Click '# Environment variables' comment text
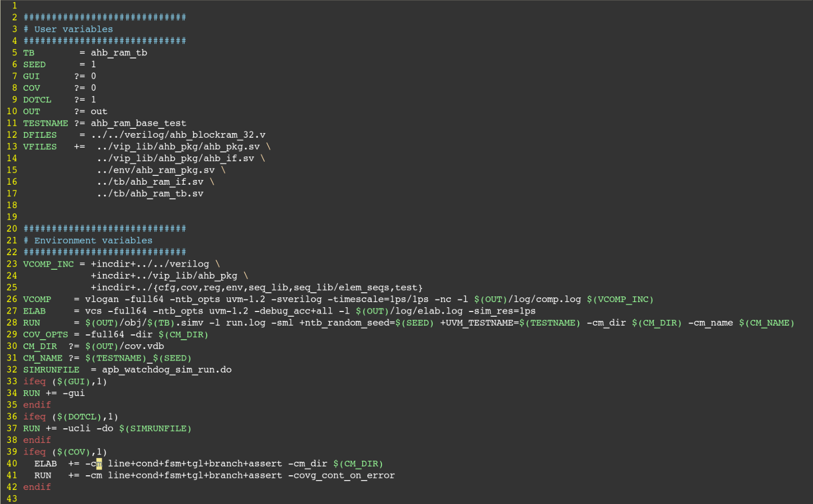 [88, 241]
